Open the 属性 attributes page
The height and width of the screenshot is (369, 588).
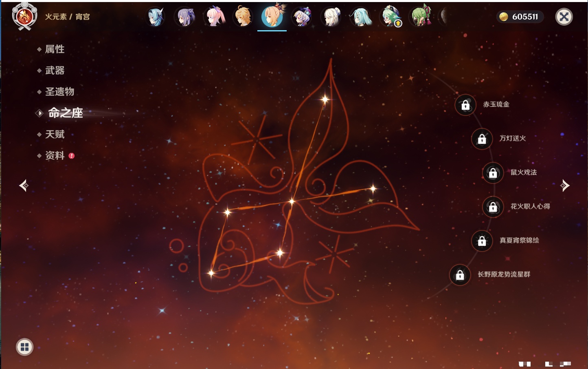55,49
